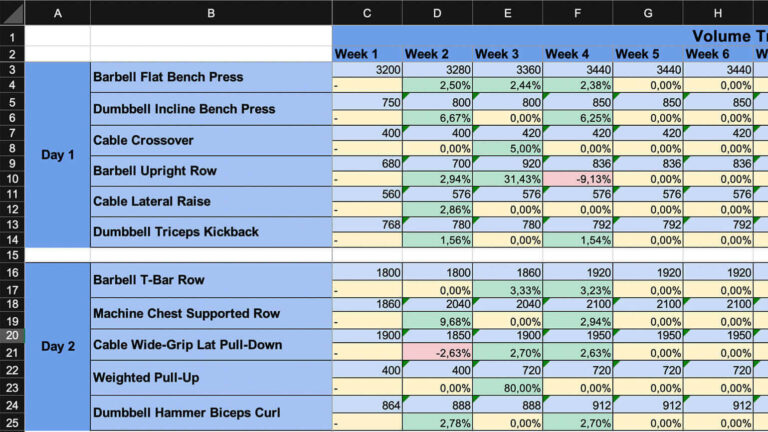
Task: Select the red -9,13% cell
Action: pos(577,179)
